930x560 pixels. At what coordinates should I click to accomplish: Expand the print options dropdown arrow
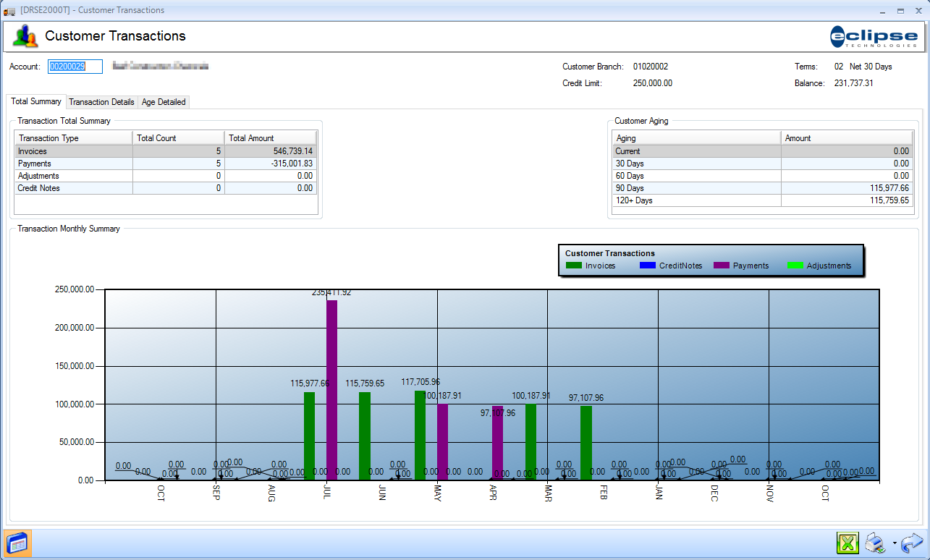point(895,543)
